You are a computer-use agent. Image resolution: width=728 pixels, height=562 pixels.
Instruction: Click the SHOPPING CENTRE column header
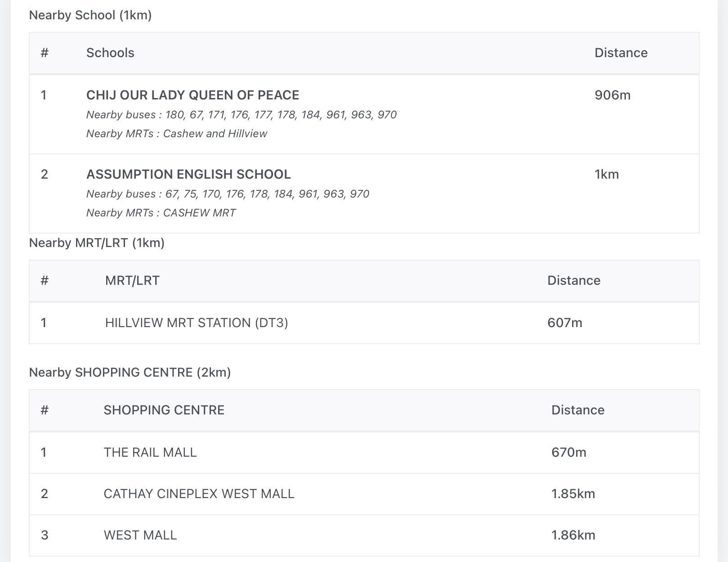tap(164, 410)
